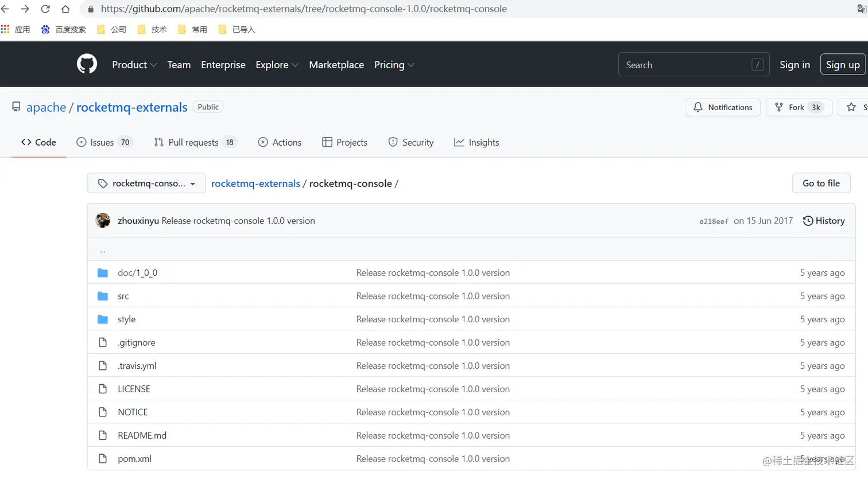Click the file icon next to NOTICE

click(103, 412)
